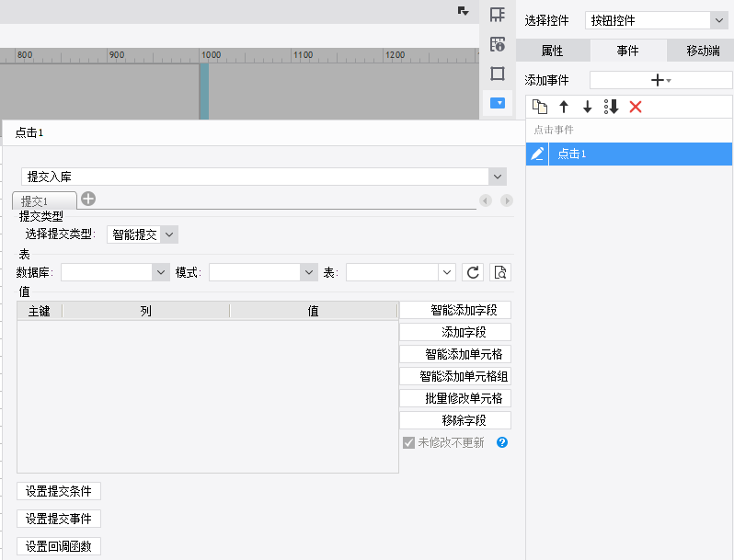Click the copy event icon

pos(540,107)
